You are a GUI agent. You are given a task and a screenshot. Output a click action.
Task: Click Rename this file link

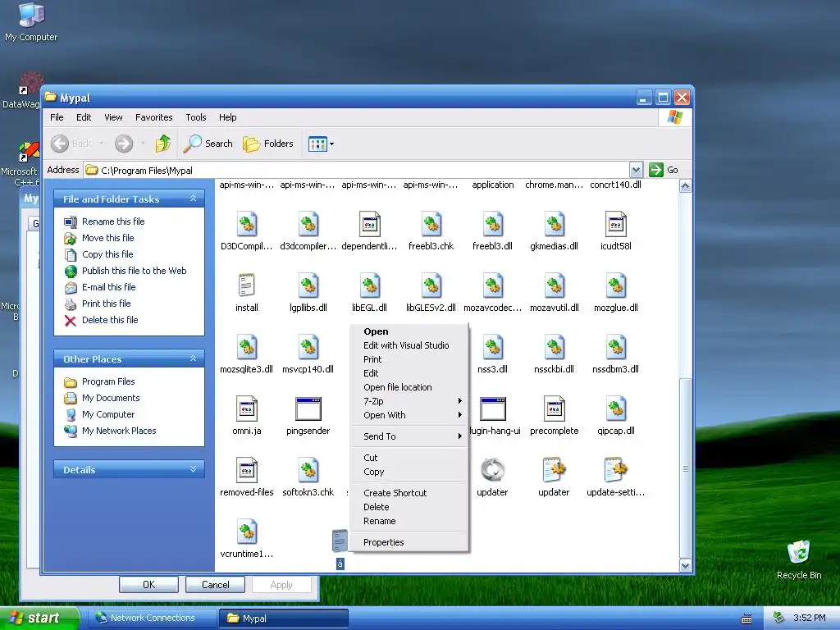click(x=113, y=221)
